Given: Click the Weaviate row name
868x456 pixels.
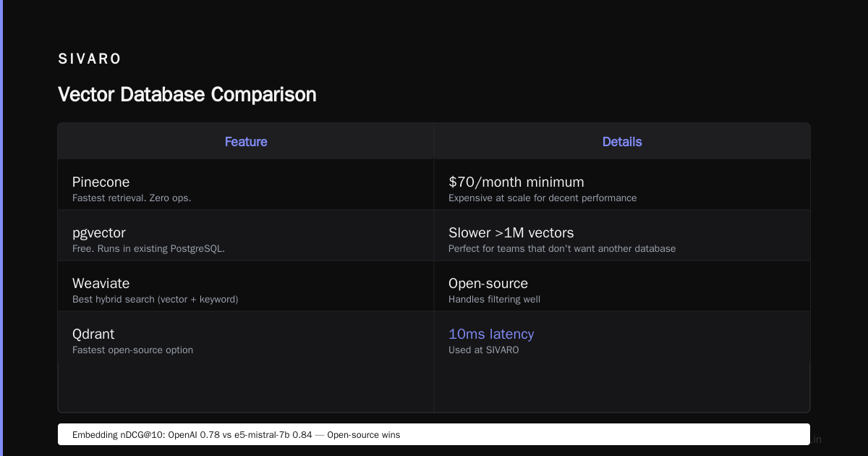Looking at the screenshot, I should [x=101, y=283].
